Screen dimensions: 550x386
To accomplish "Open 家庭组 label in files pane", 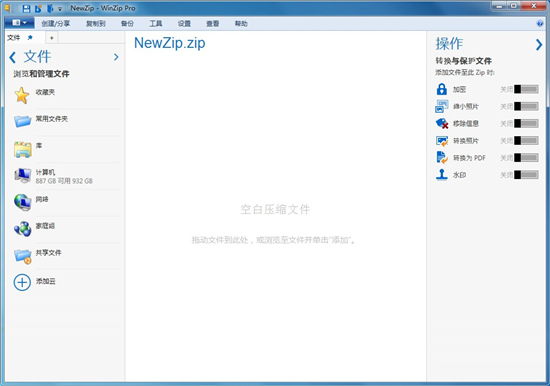I will [45, 226].
